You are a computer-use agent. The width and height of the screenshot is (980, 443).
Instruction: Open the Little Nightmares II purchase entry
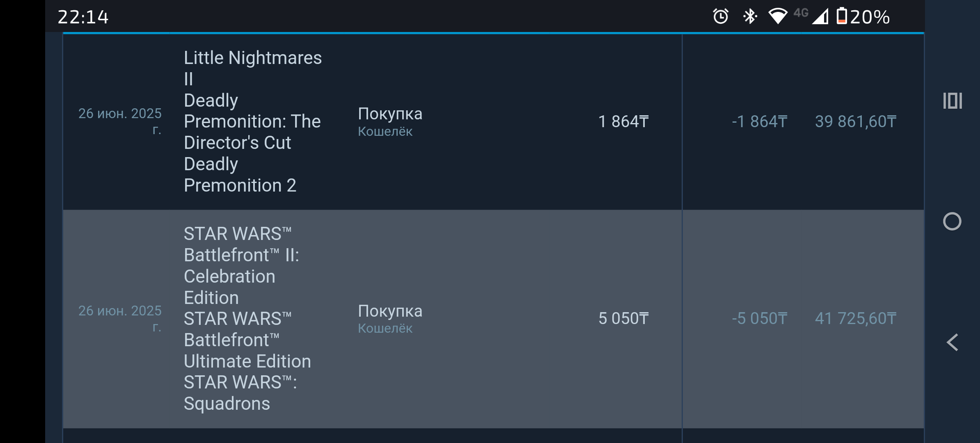[252, 121]
